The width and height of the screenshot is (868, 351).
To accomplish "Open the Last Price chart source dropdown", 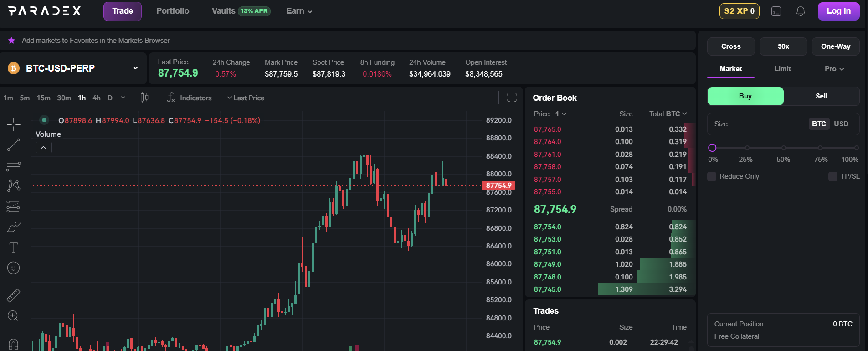I will point(246,98).
